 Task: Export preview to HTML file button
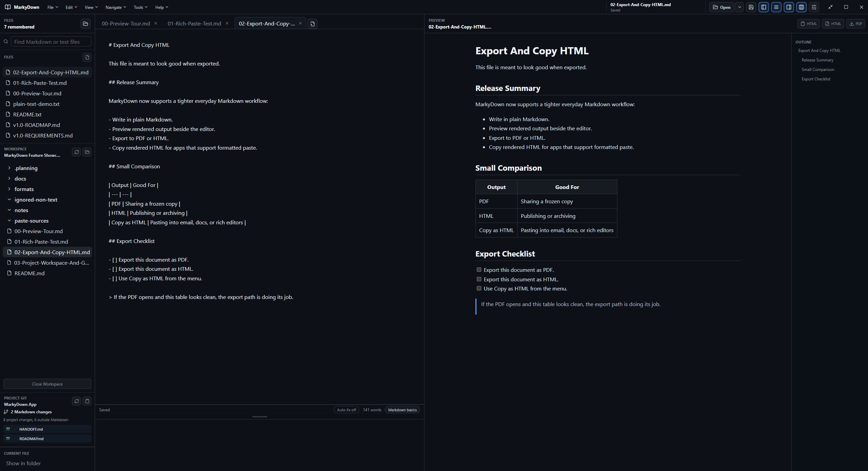[833, 24]
